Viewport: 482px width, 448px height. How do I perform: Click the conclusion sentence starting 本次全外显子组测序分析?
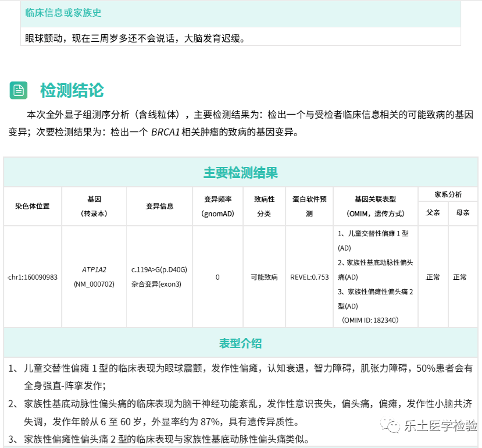(240, 123)
